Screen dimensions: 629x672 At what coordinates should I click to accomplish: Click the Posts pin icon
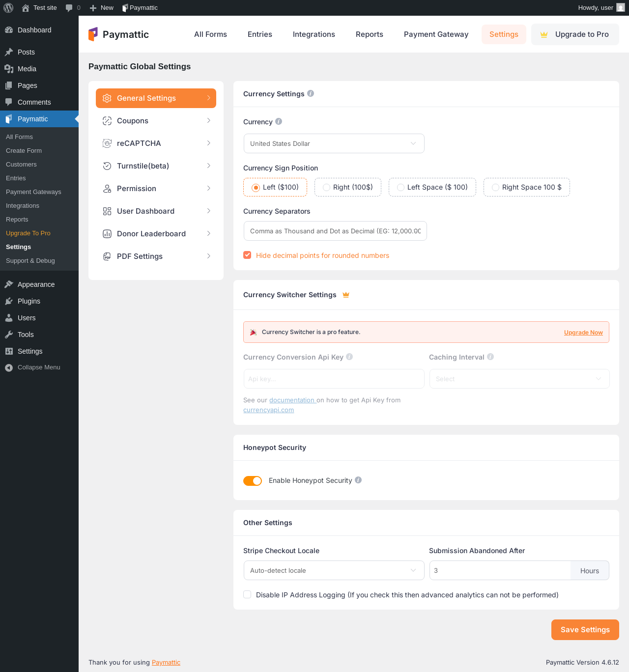pyautogui.click(x=9, y=52)
